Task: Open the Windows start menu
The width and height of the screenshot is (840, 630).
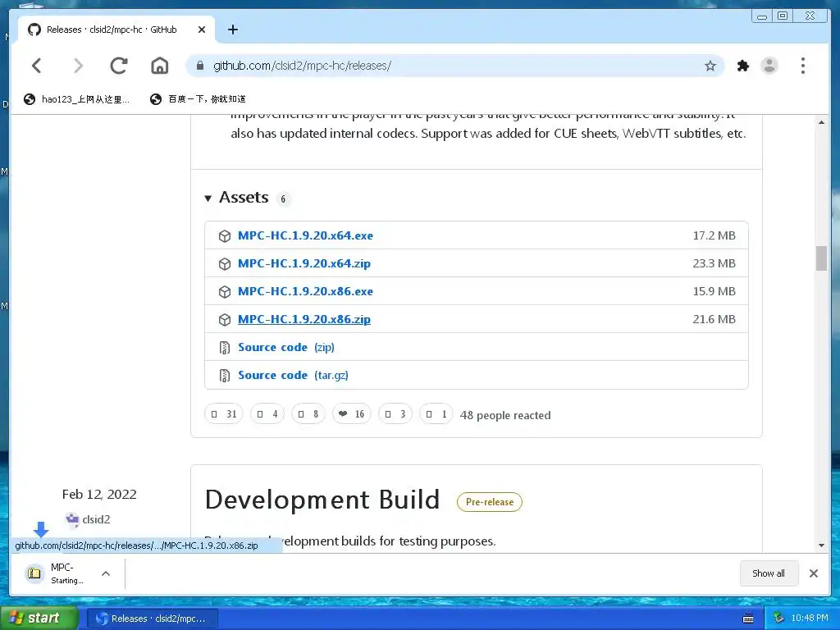Action: coord(39,618)
